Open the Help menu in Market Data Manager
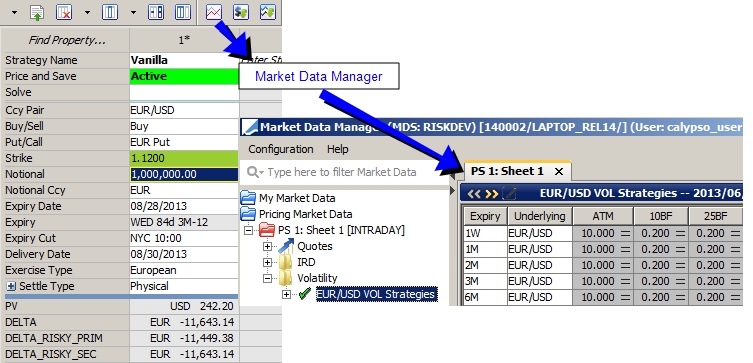753x363 pixels. coord(338,149)
